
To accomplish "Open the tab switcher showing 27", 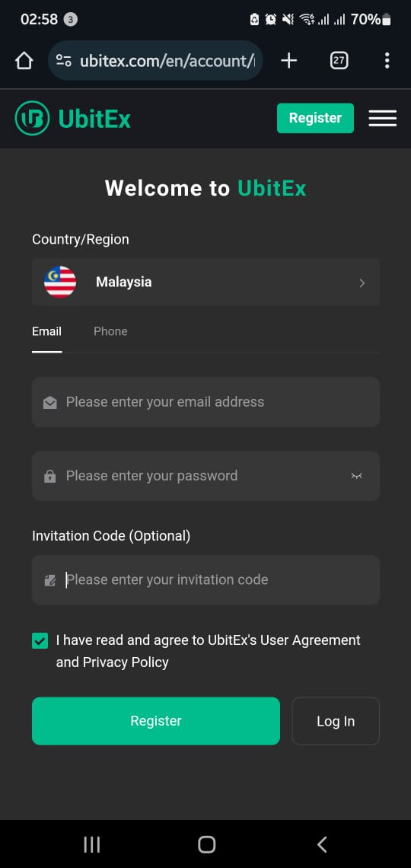I will pos(339,60).
